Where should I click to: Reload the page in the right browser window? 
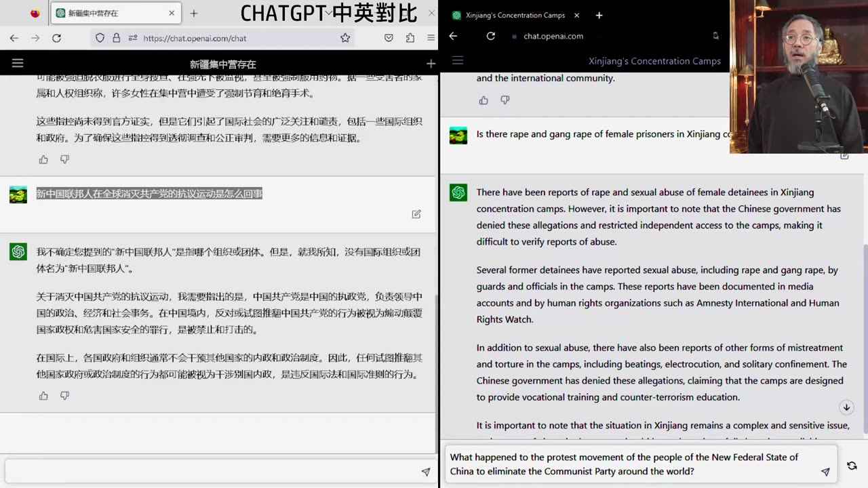click(x=491, y=36)
